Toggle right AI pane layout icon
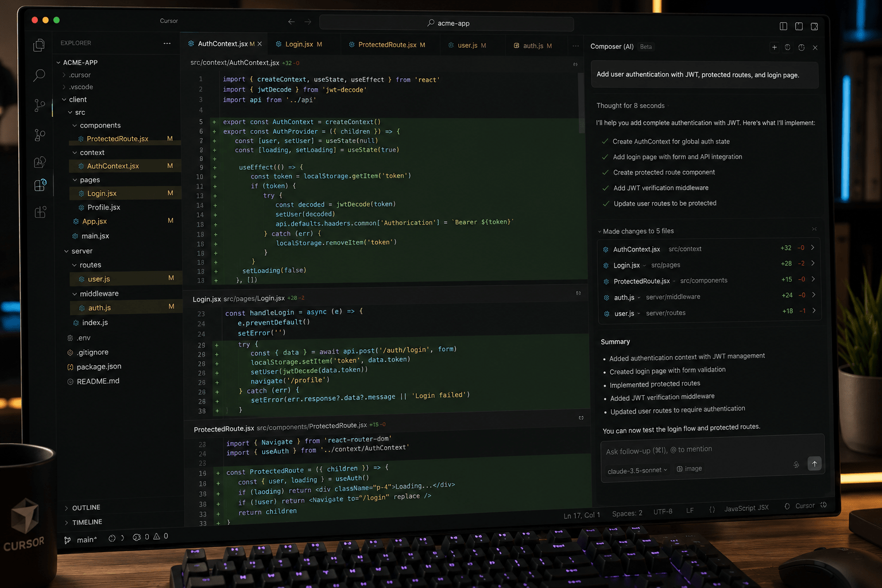This screenshot has width=882, height=588. click(x=814, y=26)
